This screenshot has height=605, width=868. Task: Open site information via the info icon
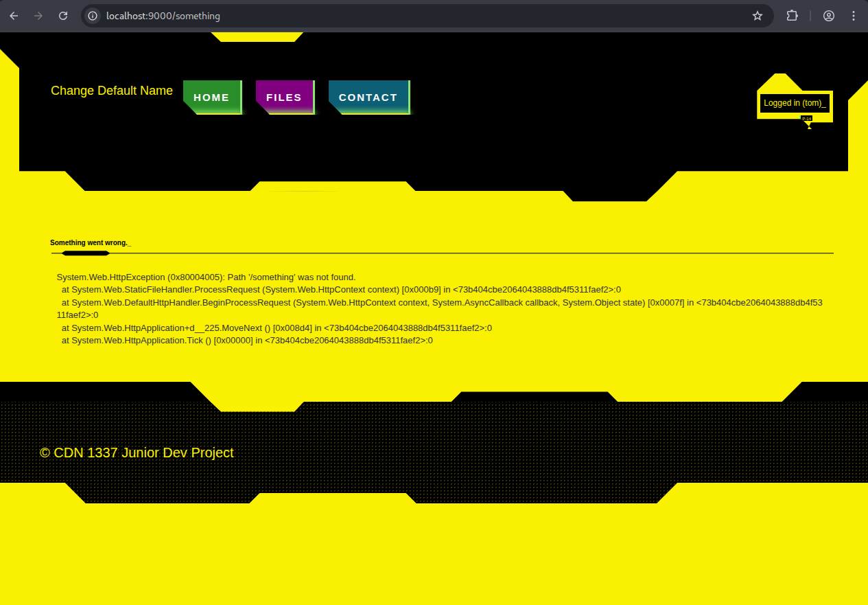pos(91,15)
